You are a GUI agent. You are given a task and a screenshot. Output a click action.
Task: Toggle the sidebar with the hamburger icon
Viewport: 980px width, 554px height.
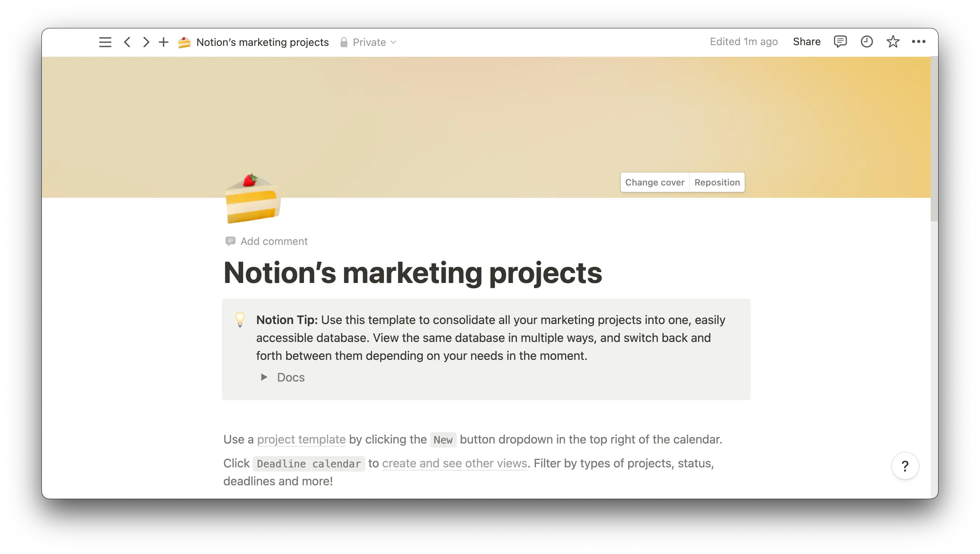(105, 42)
